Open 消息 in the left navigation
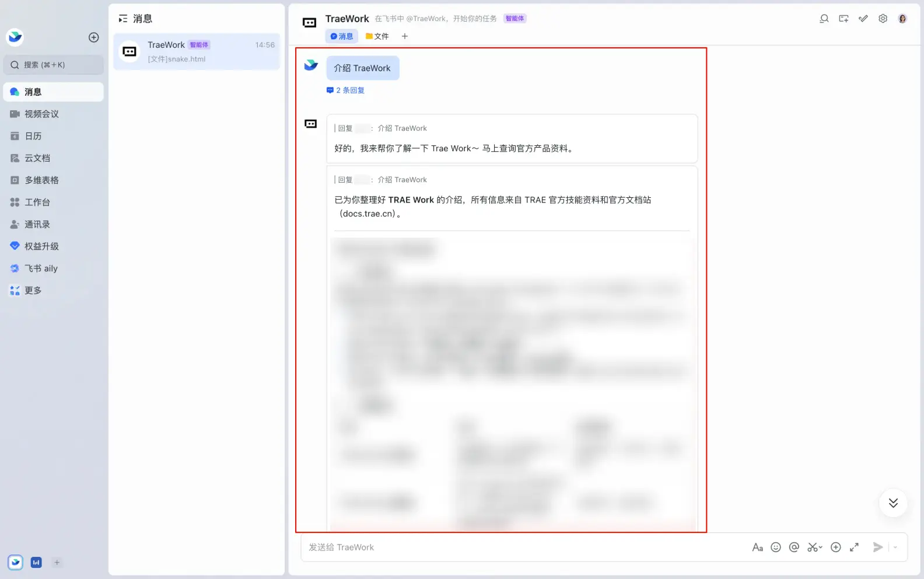 [x=54, y=92]
